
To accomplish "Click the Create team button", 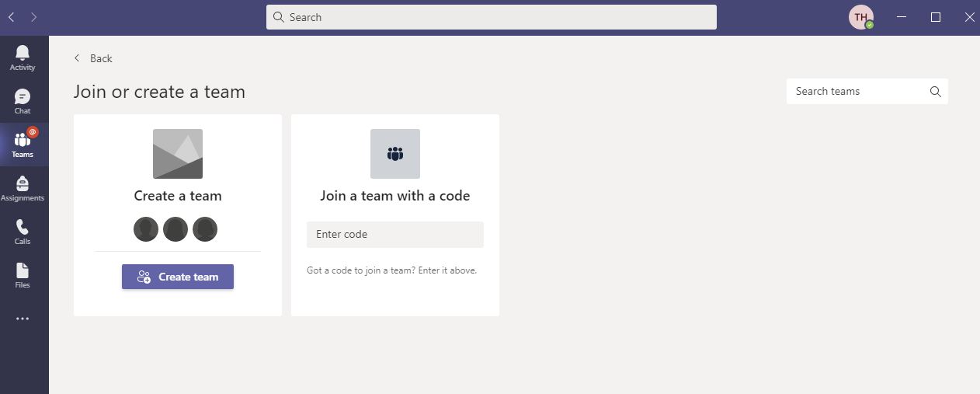I will [x=178, y=277].
